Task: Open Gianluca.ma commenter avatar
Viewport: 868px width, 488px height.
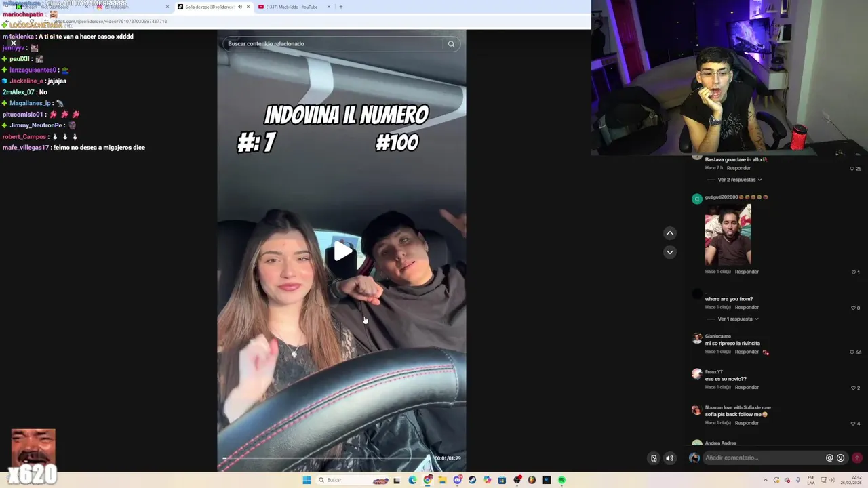Action: [x=696, y=339]
